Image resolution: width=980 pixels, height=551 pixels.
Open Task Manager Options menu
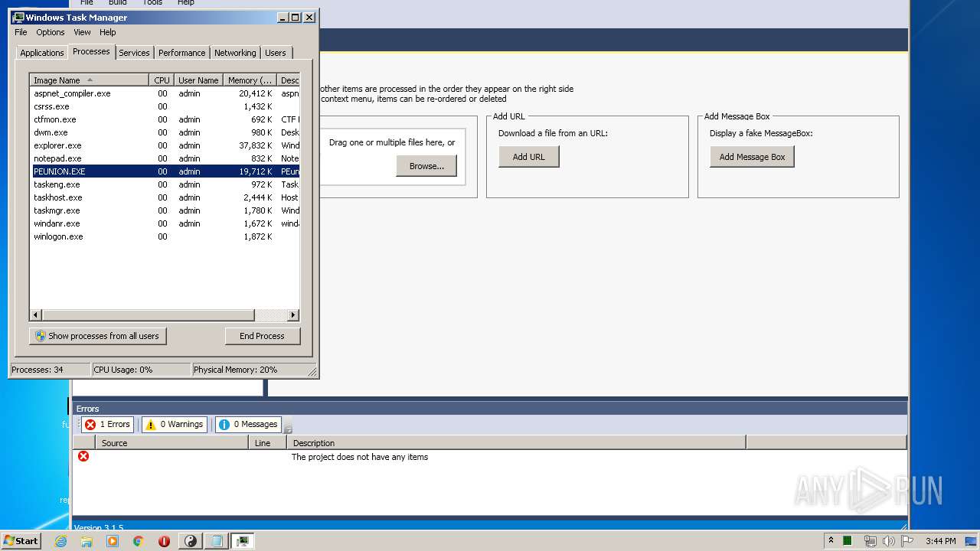point(51,32)
